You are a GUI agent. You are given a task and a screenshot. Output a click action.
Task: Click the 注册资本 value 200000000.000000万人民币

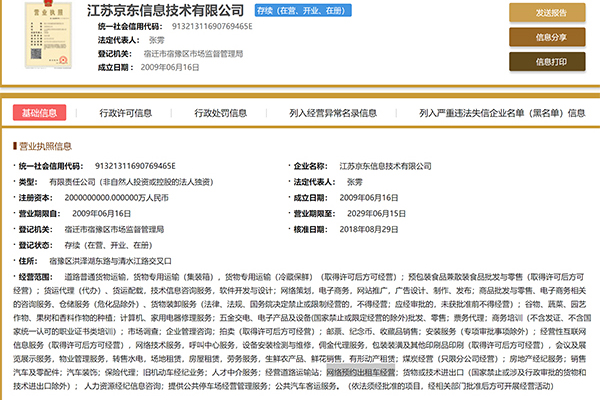[x=117, y=198]
